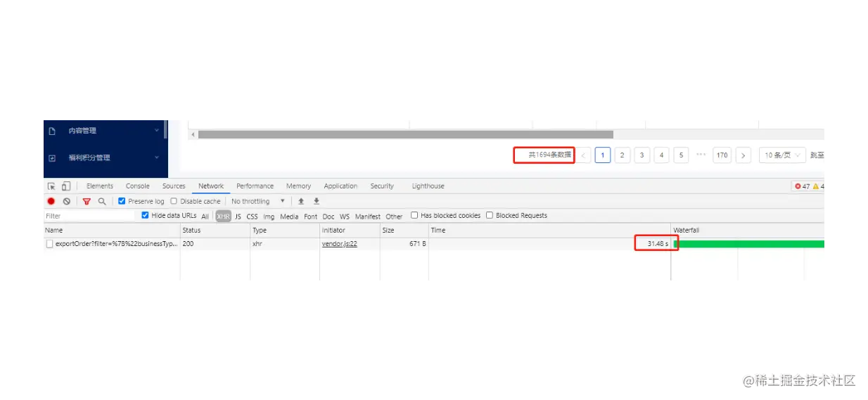This screenshot has height=400, width=868.
Task: Toggle the device toolbar icon
Action: (65, 186)
